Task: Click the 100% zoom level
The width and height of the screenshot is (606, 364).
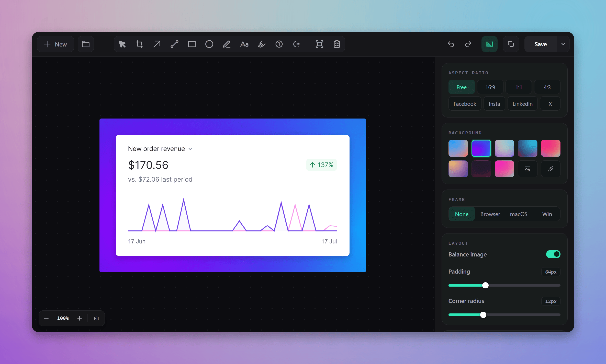Action: click(x=63, y=318)
